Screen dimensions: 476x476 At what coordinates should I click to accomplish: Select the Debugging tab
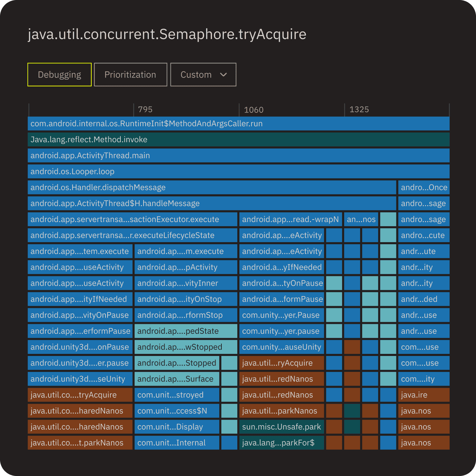click(x=59, y=74)
